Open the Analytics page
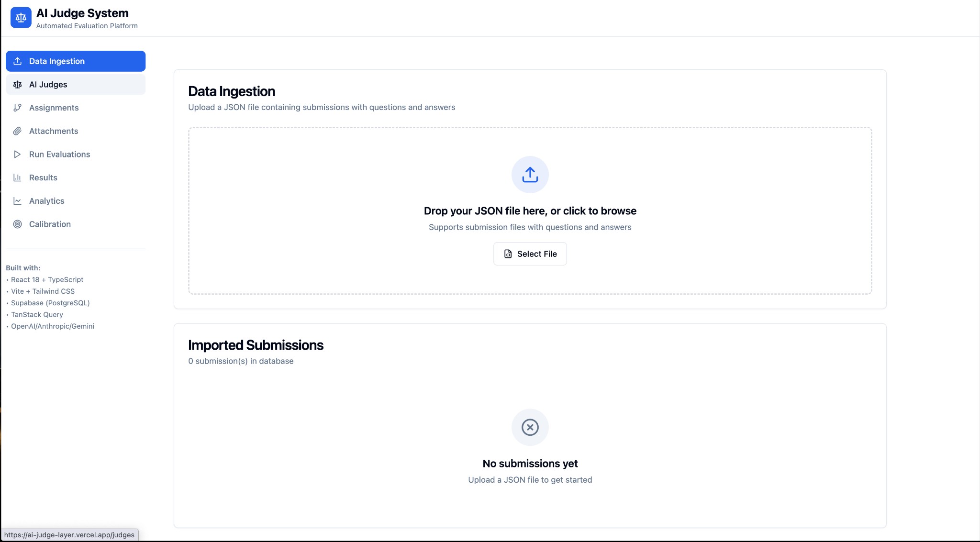The height and width of the screenshot is (542, 980). pos(76,201)
